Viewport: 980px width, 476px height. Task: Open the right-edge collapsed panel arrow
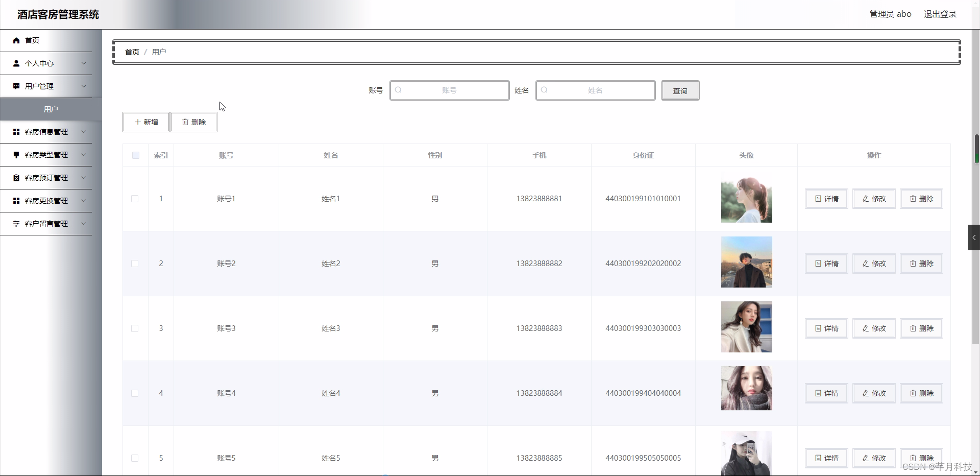pyautogui.click(x=974, y=237)
